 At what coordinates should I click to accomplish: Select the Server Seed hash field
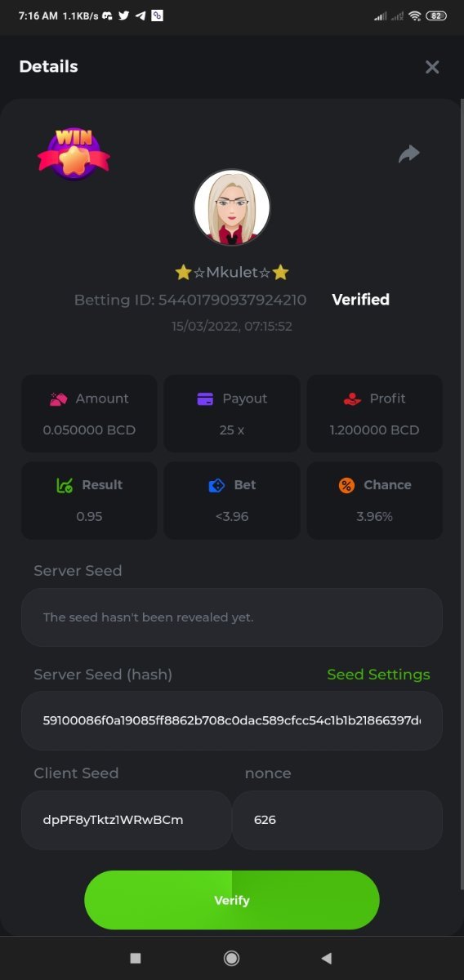pyautogui.click(x=232, y=720)
